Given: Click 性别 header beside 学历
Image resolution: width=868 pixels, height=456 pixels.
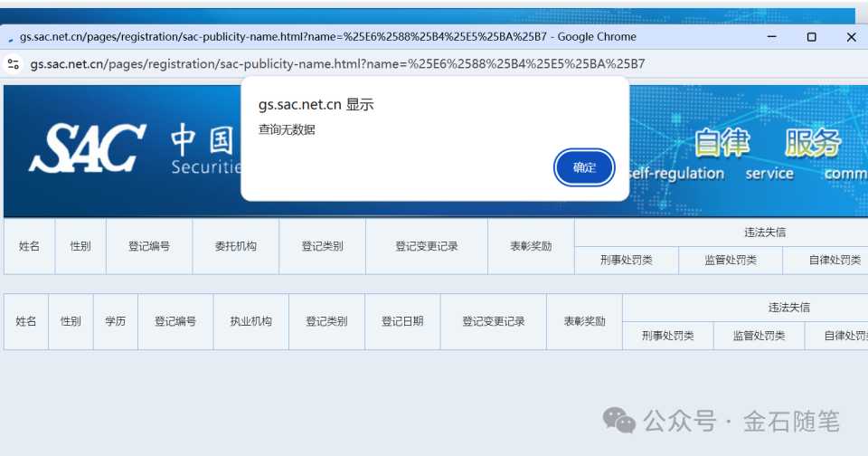Looking at the screenshot, I should [71, 321].
